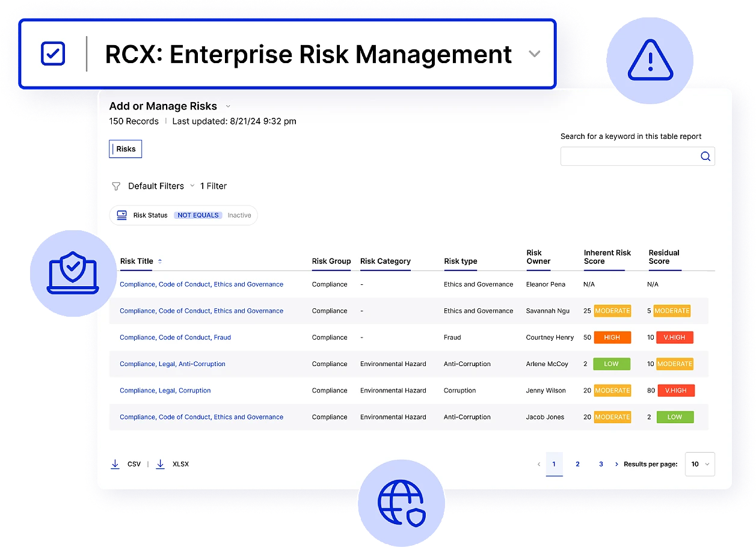Click the Risk type column header

(461, 261)
